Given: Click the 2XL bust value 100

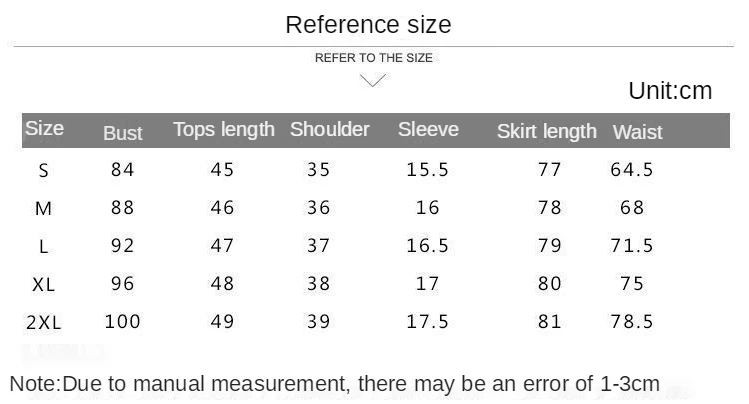Looking at the screenshot, I should [123, 322].
